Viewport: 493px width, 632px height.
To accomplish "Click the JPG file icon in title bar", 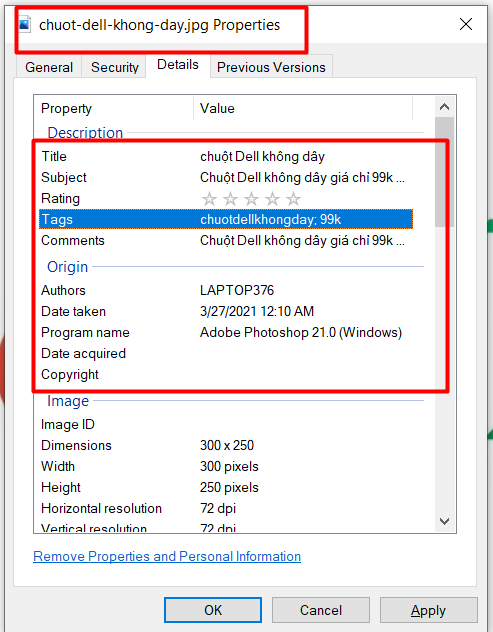I will [x=25, y=25].
